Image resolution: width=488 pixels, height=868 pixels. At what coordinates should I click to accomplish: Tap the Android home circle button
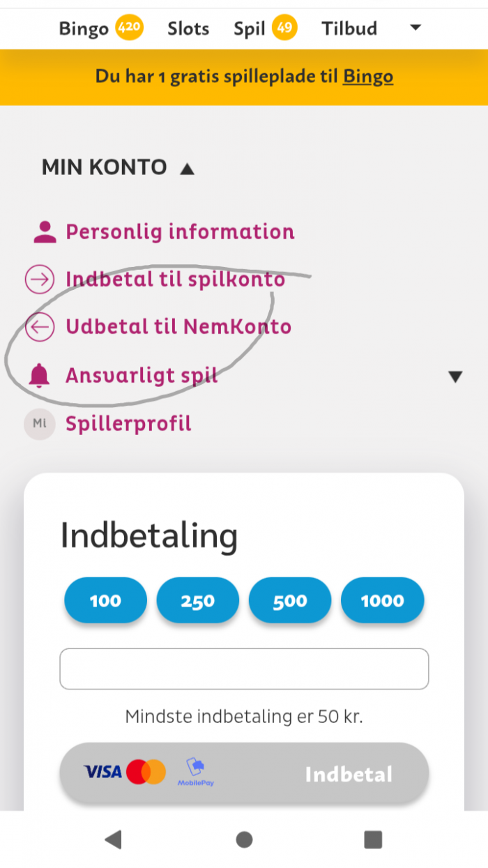point(244,839)
